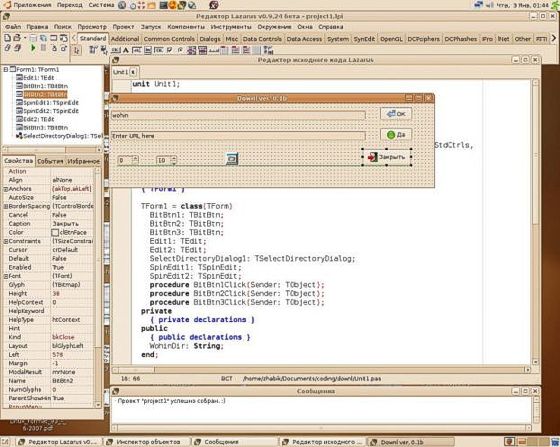Viewport: 560px width, 447px height.
Task: Open the recent files dropdown arrow beside Open
Action: pyautogui.click(x=25, y=38)
